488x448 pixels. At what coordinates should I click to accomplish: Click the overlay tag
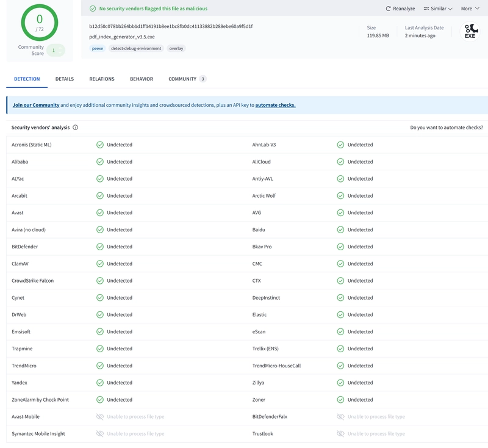(176, 48)
